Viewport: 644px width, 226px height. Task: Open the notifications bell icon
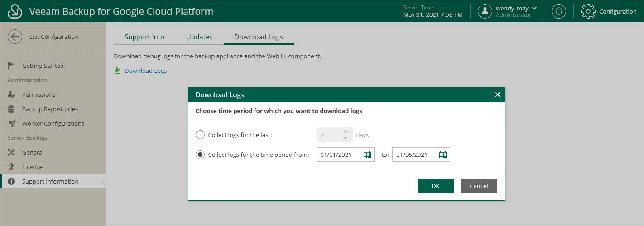[x=558, y=11]
